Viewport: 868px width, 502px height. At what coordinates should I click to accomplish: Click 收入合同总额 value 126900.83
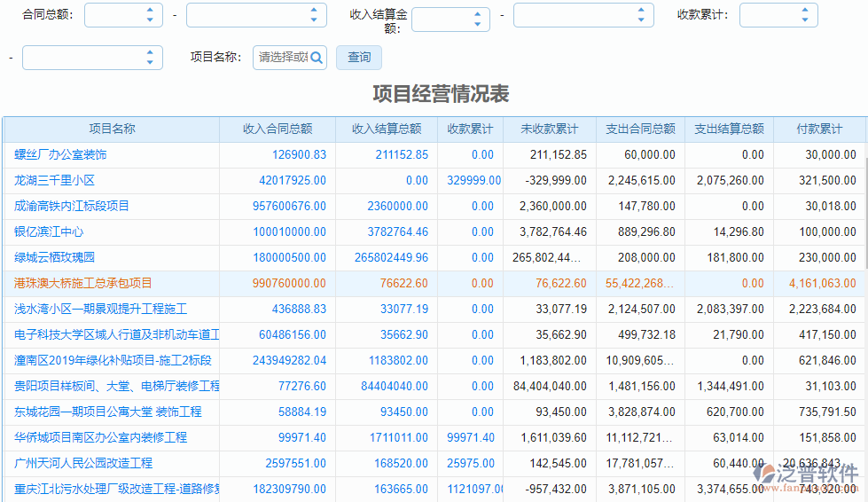pos(299,155)
